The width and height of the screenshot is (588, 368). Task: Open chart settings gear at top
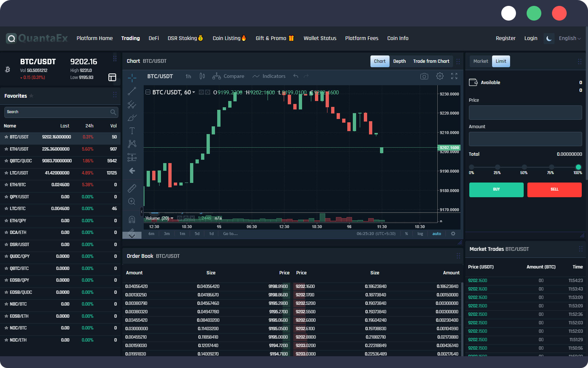click(440, 76)
